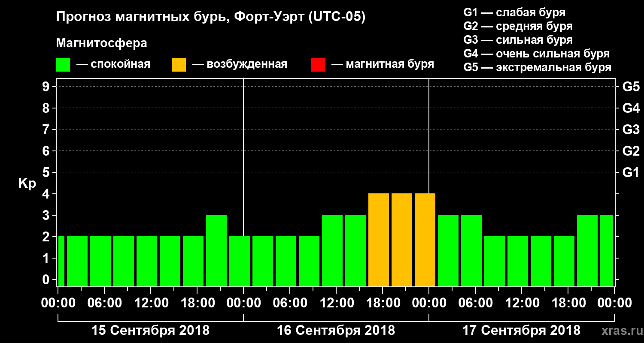This screenshot has width=644, height=343.
Task: Click '12:00' time label above 15 Сентября
Action: click(151, 303)
